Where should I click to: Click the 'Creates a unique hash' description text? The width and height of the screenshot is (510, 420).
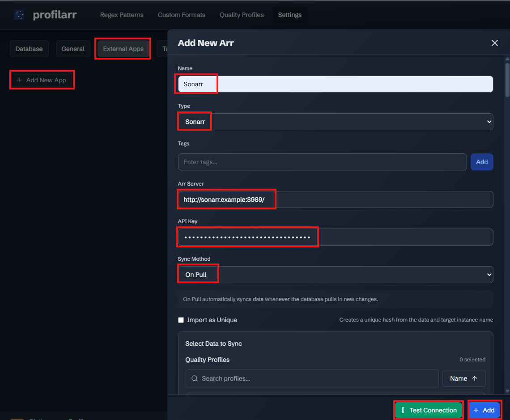[x=416, y=320]
